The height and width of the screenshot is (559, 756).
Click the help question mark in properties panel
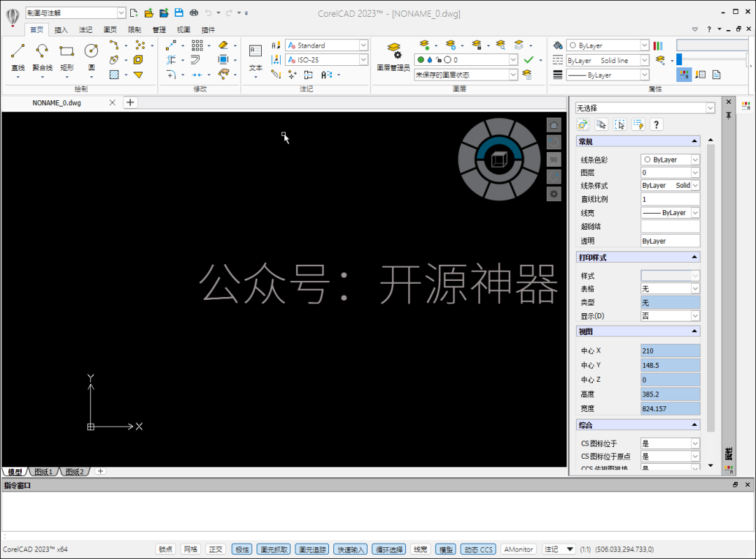click(x=656, y=125)
